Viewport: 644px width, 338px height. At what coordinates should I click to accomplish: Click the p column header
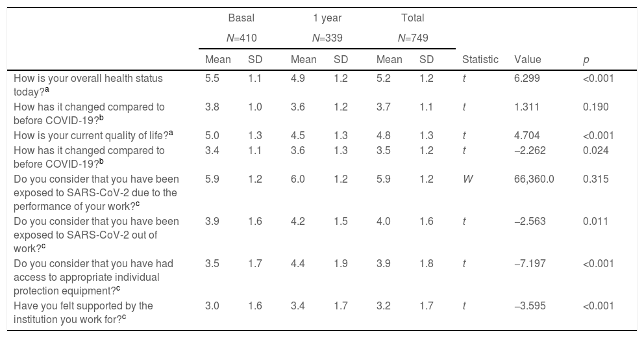pyautogui.click(x=586, y=60)
